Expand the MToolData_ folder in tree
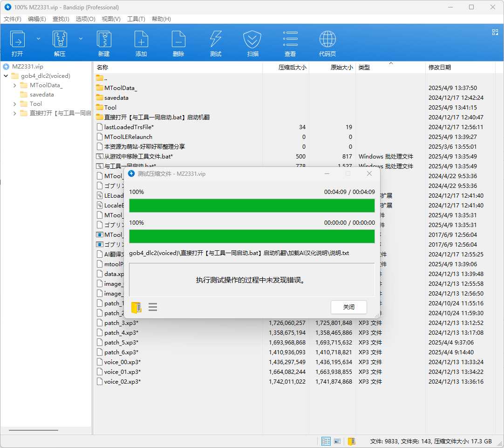The height and width of the screenshot is (448, 504). [15, 85]
